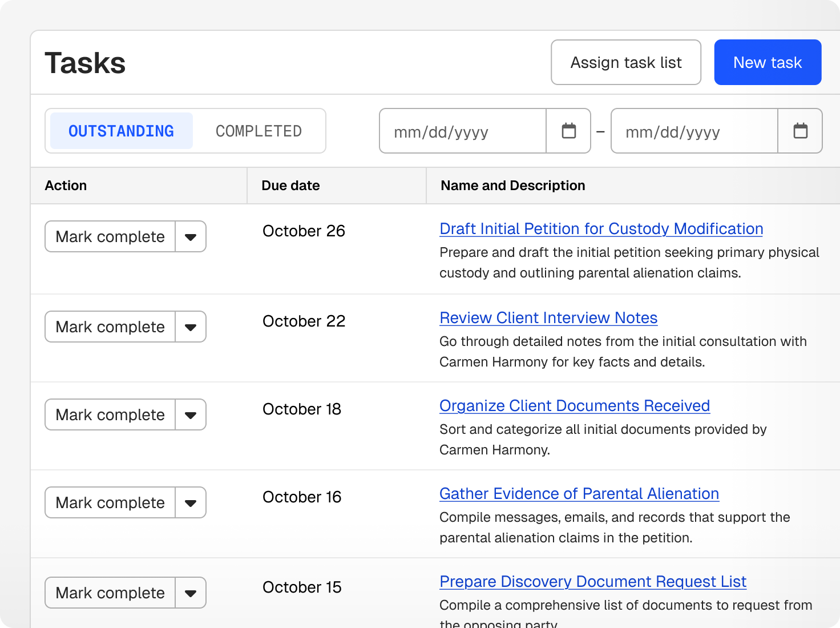Open Review Client Interview Notes link
This screenshot has height=628, width=840.
point(548,318)
